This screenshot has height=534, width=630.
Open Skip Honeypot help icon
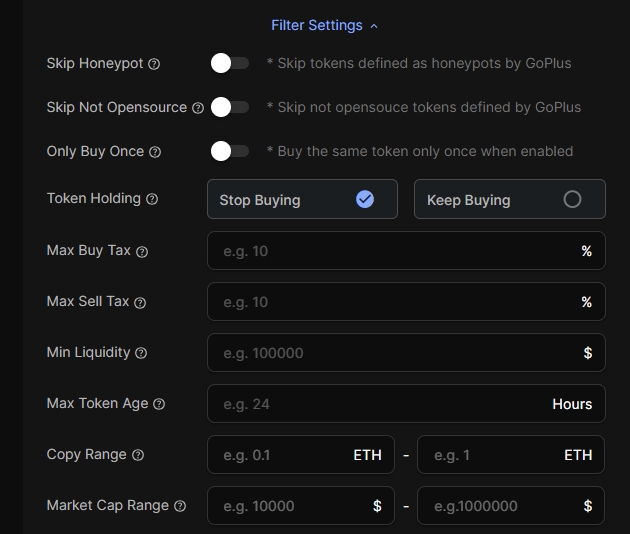point(154,64)
